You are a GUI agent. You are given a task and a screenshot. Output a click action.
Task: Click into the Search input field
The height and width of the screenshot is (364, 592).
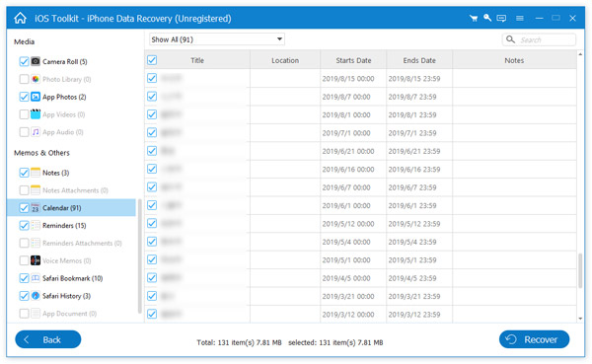coord(539,39)
